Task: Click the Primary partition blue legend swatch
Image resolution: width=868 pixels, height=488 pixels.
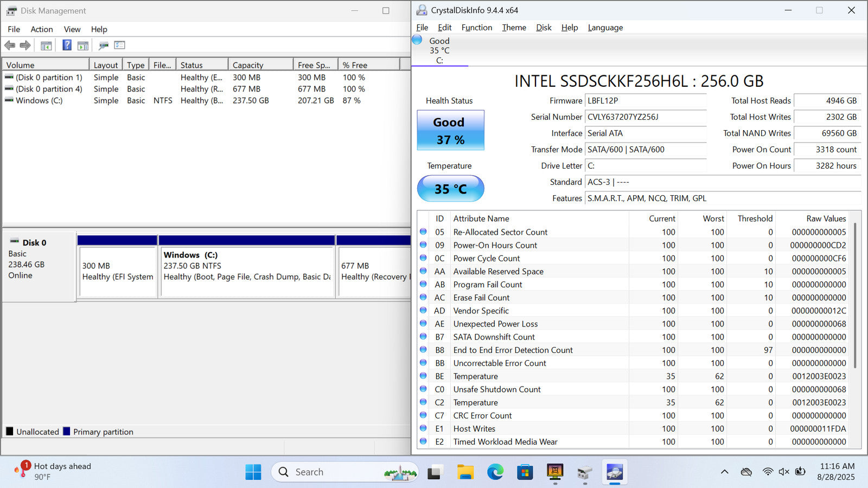Action: [x=67, y=432]
